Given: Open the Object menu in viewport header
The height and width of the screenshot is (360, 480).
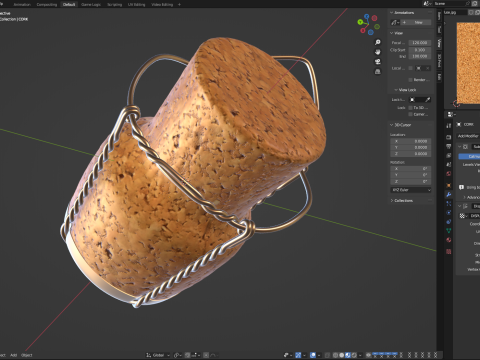Looking at the screenshot, I should pyautogui.click(x=27, y=355).
